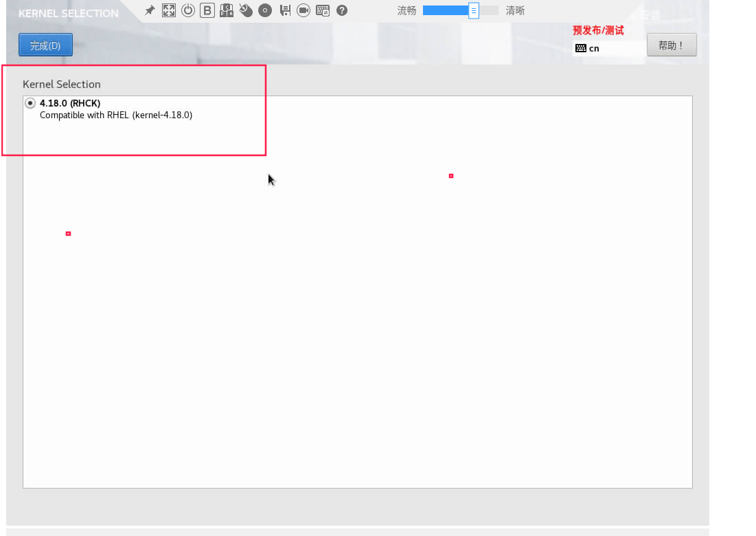Open the key combination (C/D/A keys) icon
Viewport: 756px width, 536px height.
[x=227, y=10]
